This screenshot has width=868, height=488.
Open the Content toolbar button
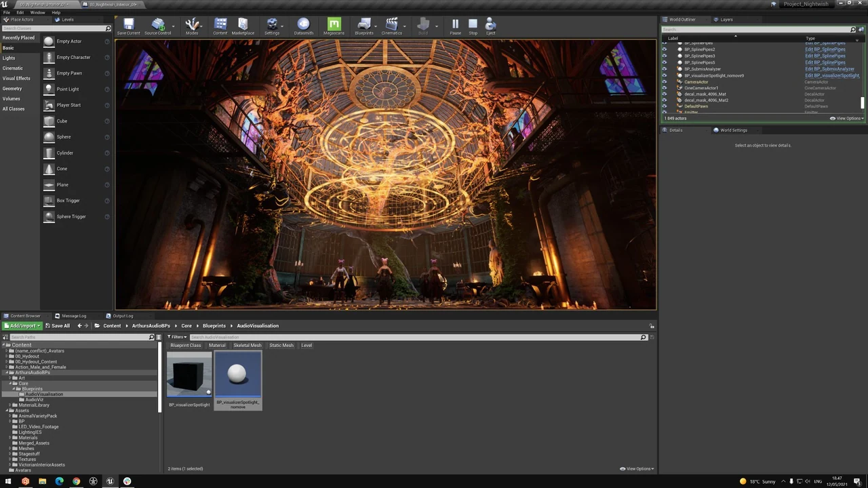coord(220,27)
